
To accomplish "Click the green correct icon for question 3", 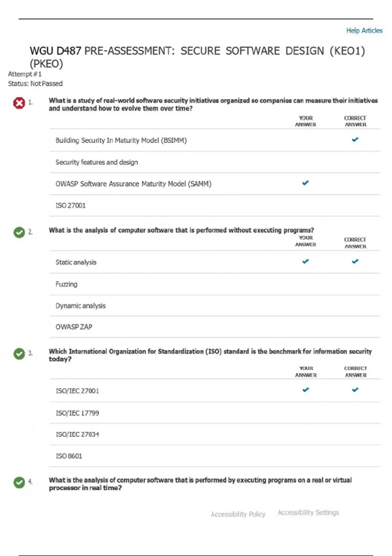I will coord(19,354).
